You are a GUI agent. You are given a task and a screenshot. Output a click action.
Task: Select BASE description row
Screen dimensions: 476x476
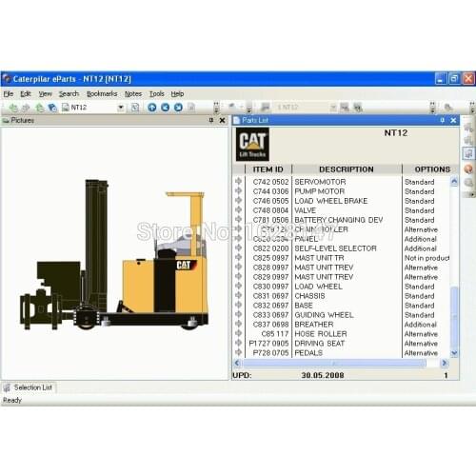click(x=304, y=306)
